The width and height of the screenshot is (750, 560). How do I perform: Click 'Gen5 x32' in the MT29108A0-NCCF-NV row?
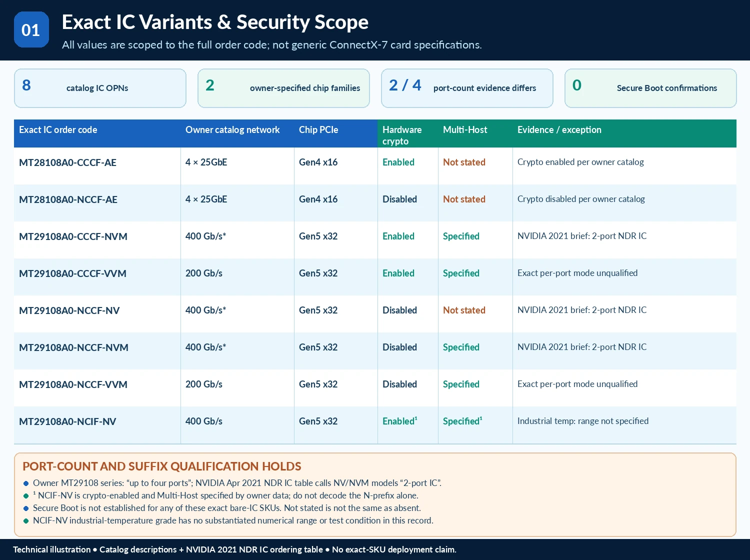click(318, 310)
